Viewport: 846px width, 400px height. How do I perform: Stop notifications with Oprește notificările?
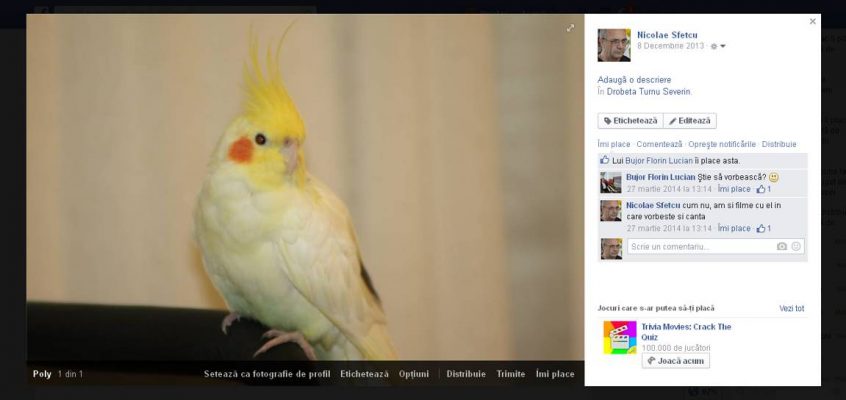click(x=722, y=145)
